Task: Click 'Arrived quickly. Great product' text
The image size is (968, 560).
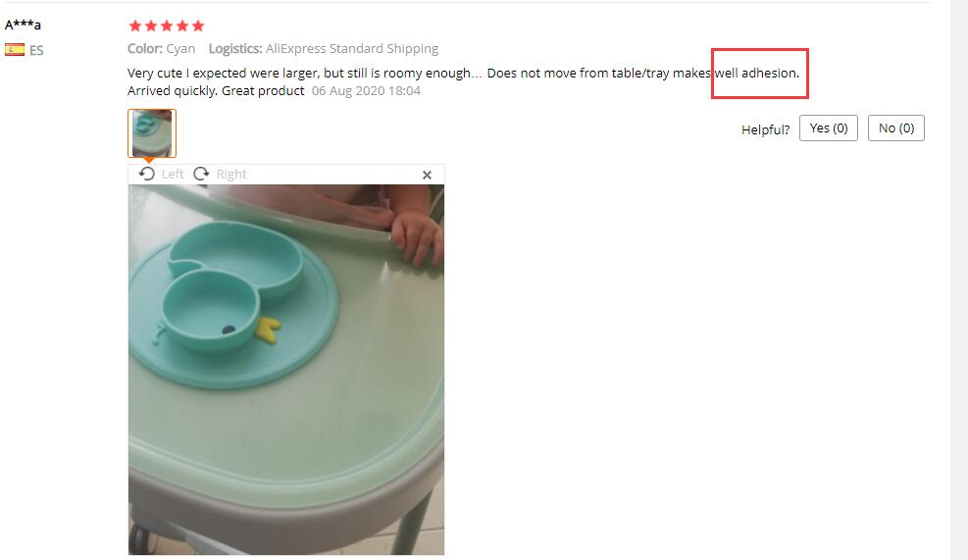Action: 216,91
